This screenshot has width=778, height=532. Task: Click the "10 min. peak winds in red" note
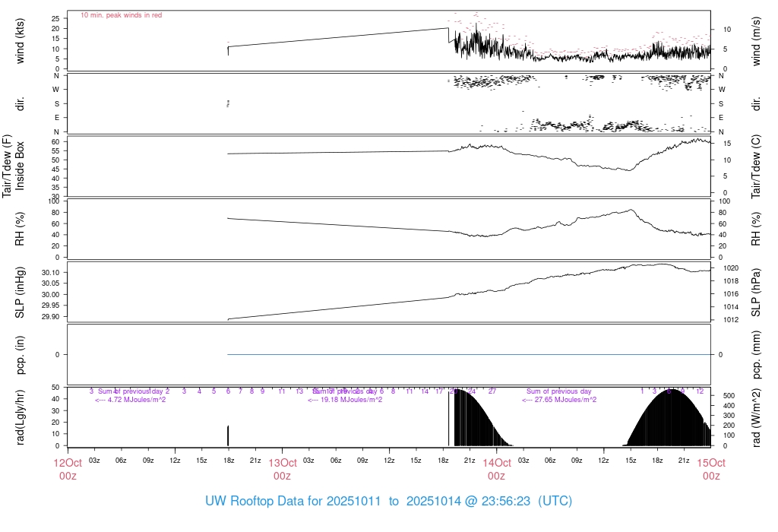pos(121,15)
